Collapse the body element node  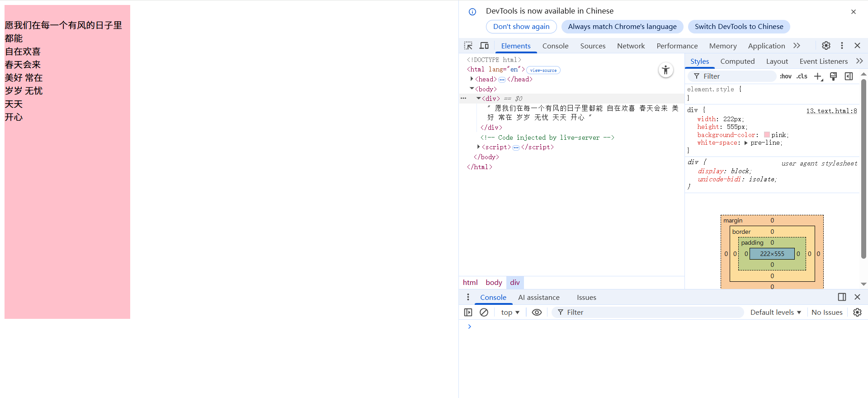point(472,89)
